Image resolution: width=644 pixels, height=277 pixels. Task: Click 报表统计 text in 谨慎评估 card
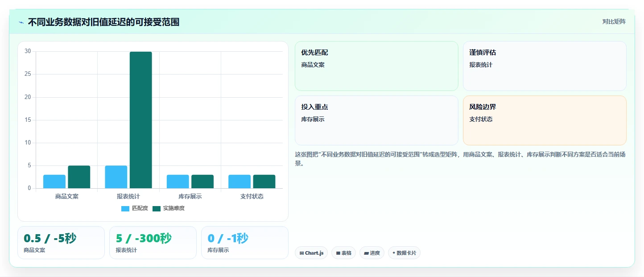(481, 65)
